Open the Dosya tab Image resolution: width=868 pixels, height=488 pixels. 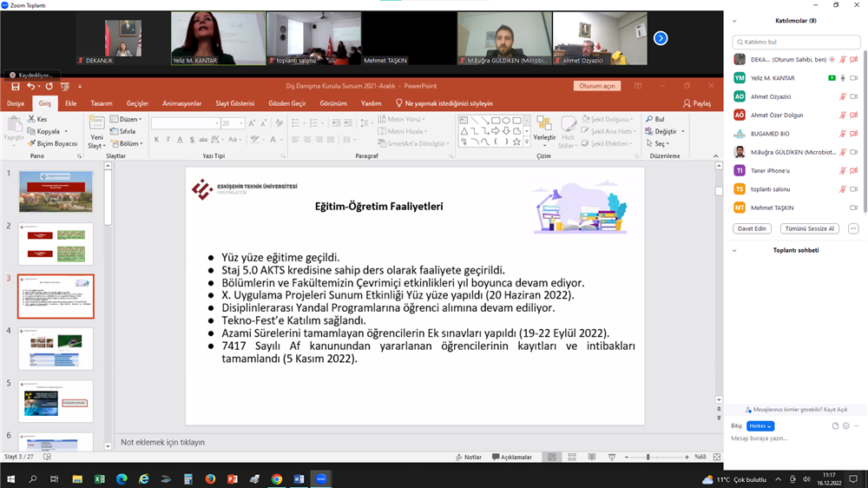16,103
